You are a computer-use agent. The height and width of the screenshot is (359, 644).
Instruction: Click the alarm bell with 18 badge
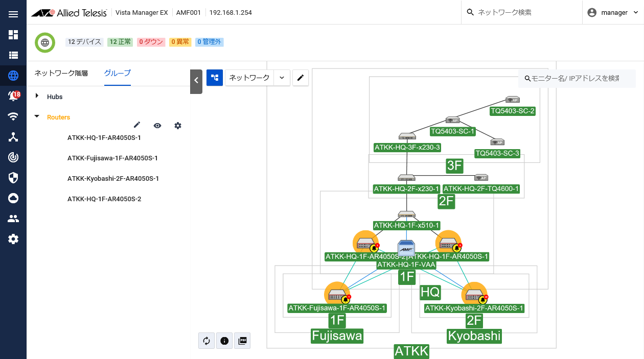[13, 96]
